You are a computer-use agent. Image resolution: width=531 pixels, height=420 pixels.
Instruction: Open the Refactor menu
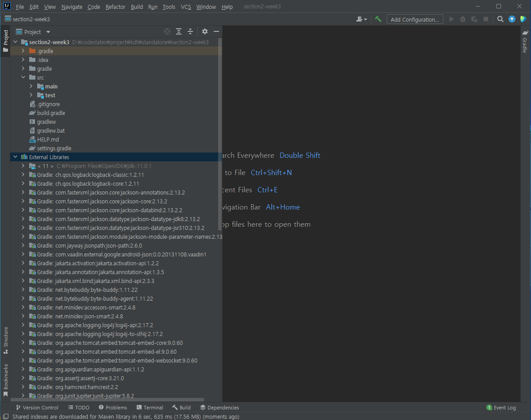115,7
